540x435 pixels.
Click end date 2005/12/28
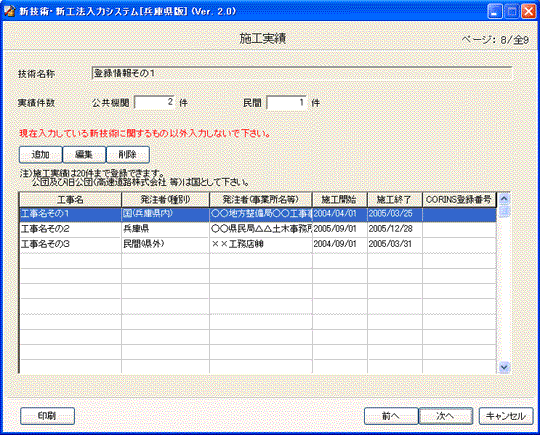395,229
